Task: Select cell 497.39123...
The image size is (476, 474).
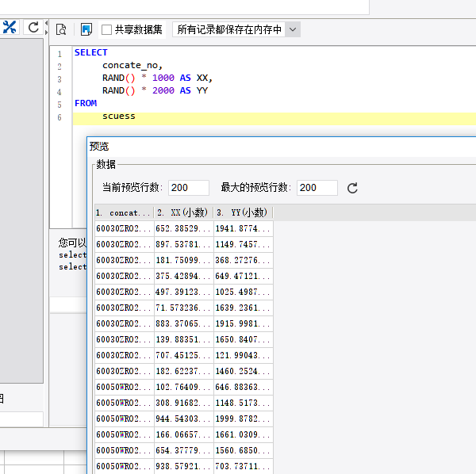Action: pyautogui.click(x=184, y=292)
